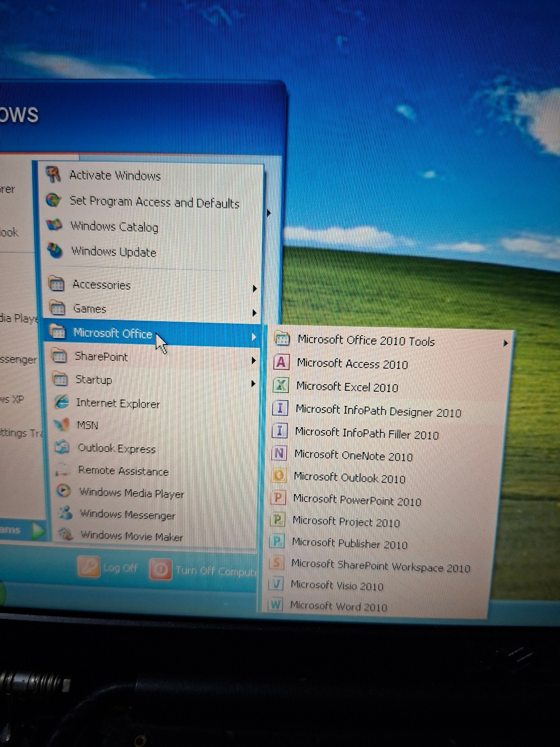Expand the Games submenu arrow

coord(255,312)
